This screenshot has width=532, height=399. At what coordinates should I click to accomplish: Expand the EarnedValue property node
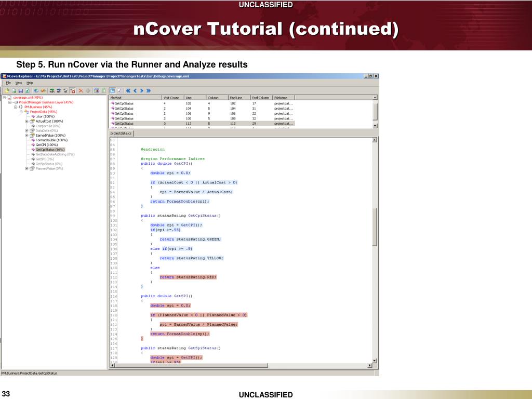[27, 136]
